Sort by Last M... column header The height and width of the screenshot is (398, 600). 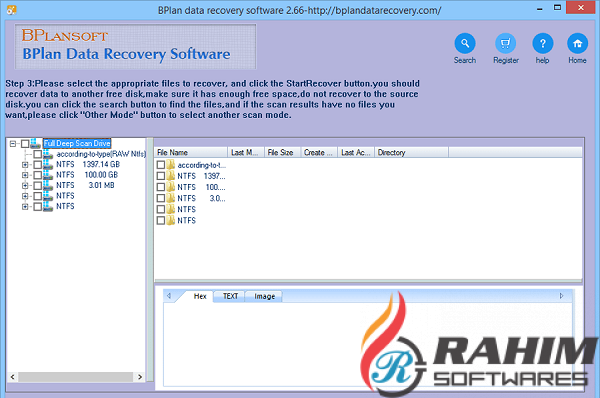pyautogui.click(x=246, y=152)
